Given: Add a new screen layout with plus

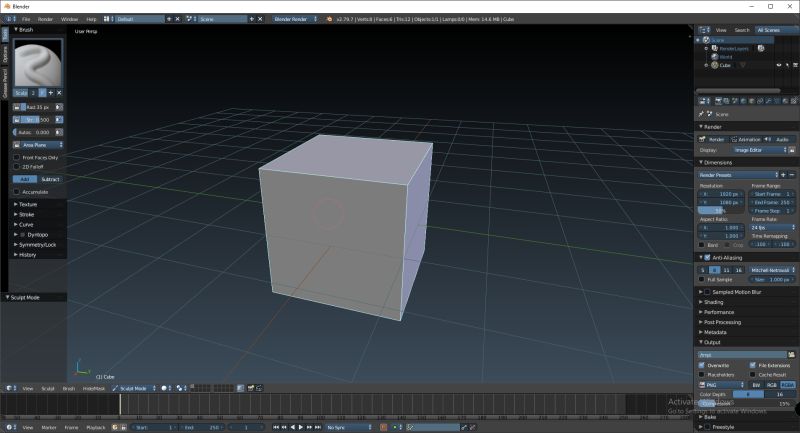Looking at the screenshot, I should click(169, 19).
